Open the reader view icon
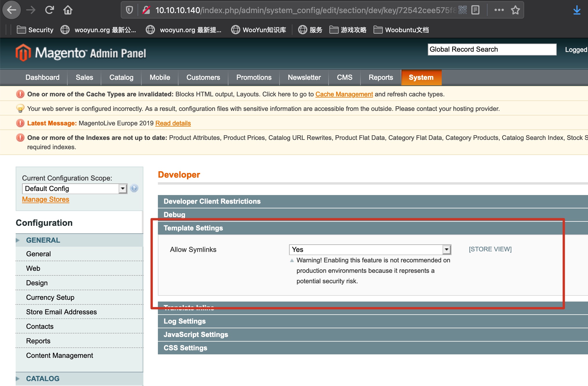Screen dimensions: 588x386 point(475,10)
